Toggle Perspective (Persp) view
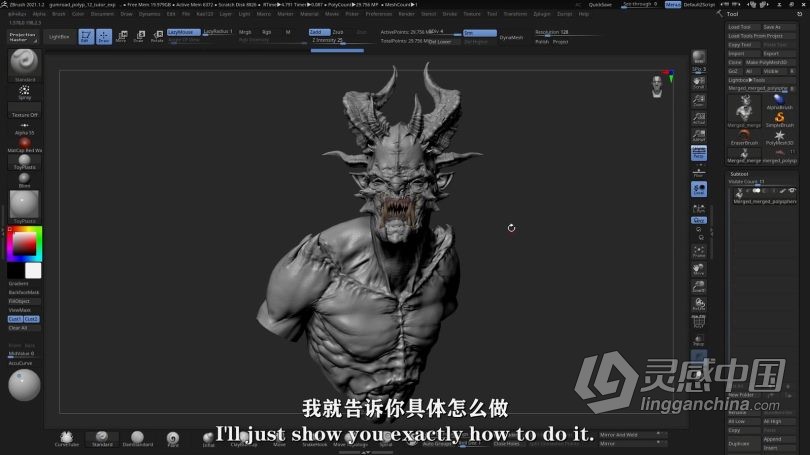Screen dimensions: 810x455 click(699, 153)
